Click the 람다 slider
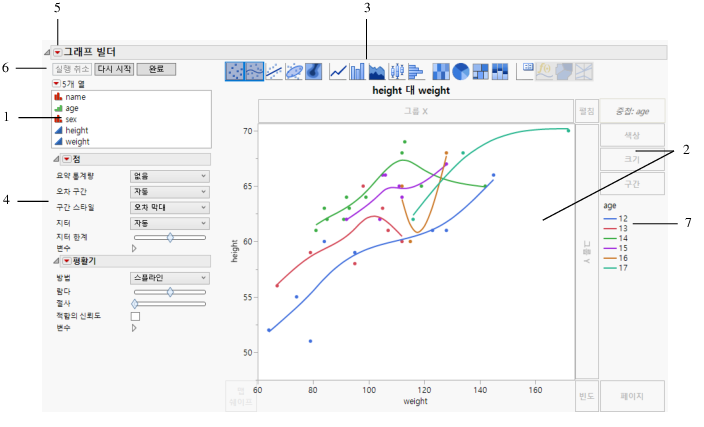This screenshot has width=704, height=427. click(170, 292)
